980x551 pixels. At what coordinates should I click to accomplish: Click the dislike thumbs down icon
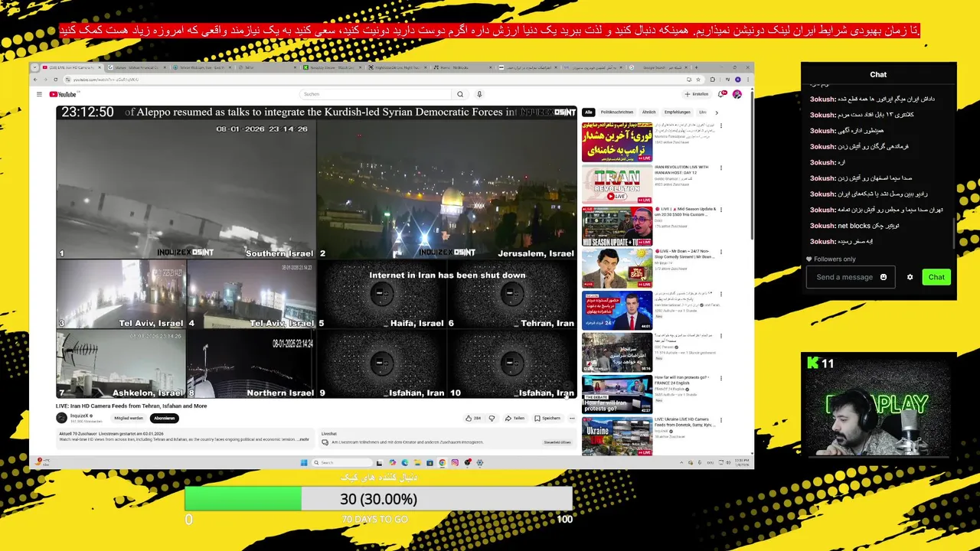(x=492, y=419)
